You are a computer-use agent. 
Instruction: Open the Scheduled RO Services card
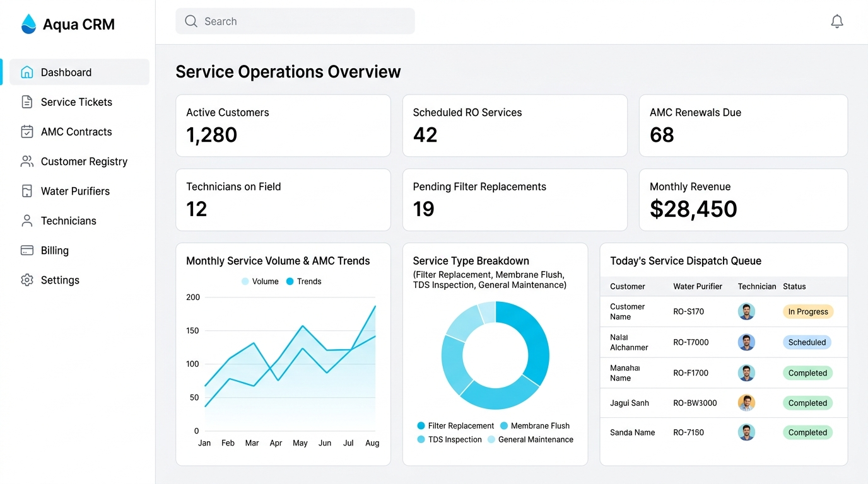coord(515,126)
